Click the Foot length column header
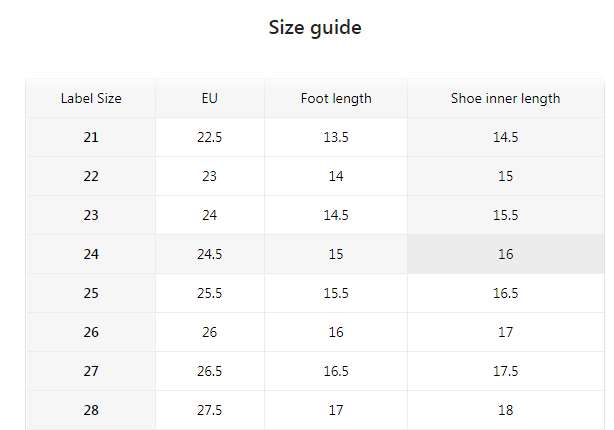 pos(336,98)
